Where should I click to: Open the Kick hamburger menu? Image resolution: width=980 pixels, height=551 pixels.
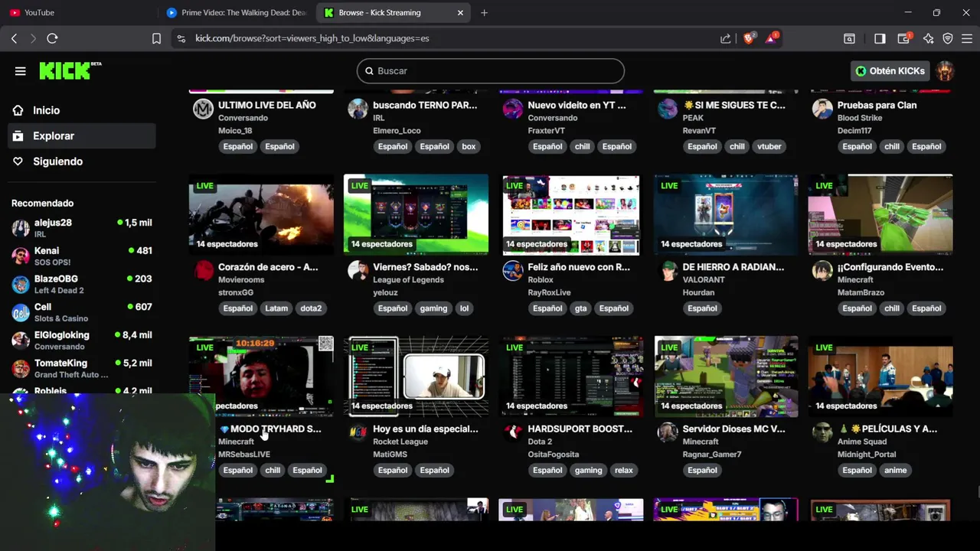(21, 71)
